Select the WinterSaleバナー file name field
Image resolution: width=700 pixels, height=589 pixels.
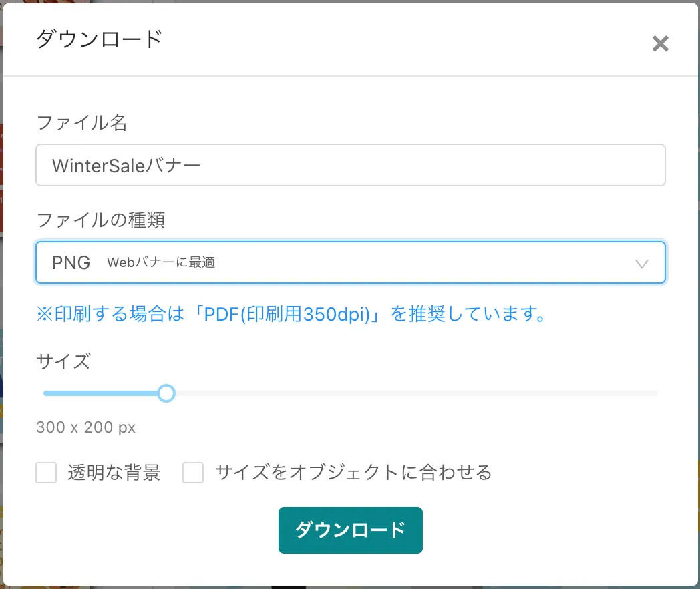pos(350,164)
